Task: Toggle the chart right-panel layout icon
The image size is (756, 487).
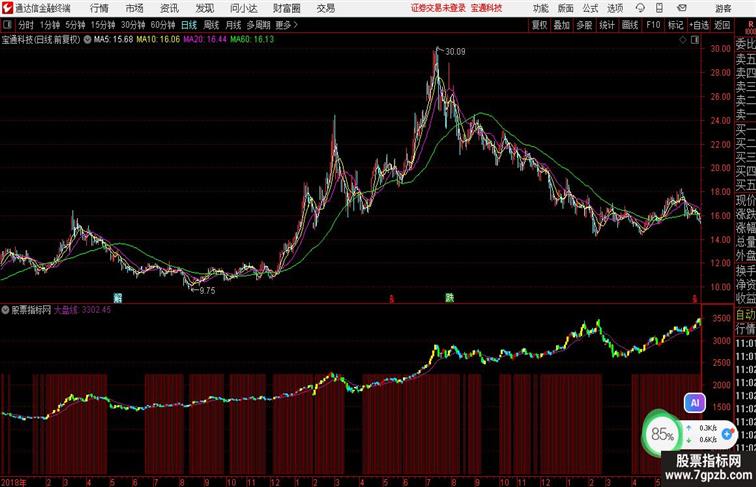Action: [695, 40]
